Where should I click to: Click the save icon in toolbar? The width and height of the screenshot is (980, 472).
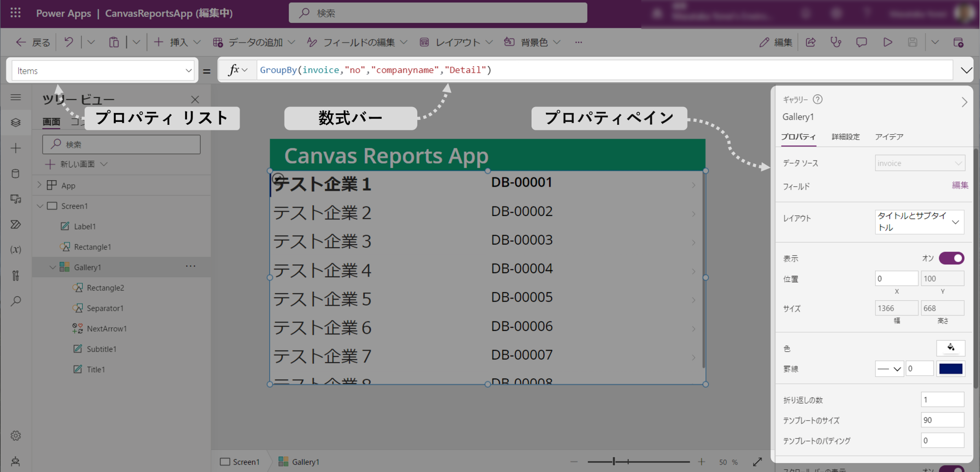point(913,42)
